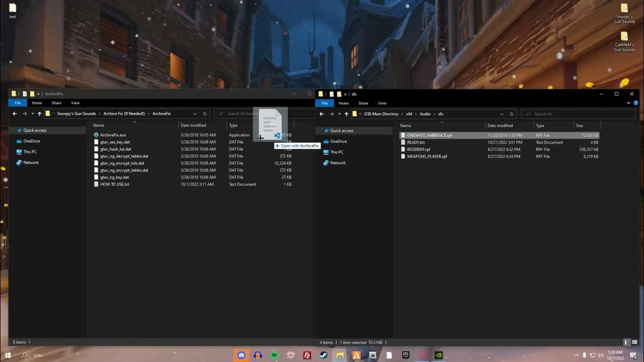Open Home tab in ArchiveFix window
644x362 pixels.
tap(37, 103)
